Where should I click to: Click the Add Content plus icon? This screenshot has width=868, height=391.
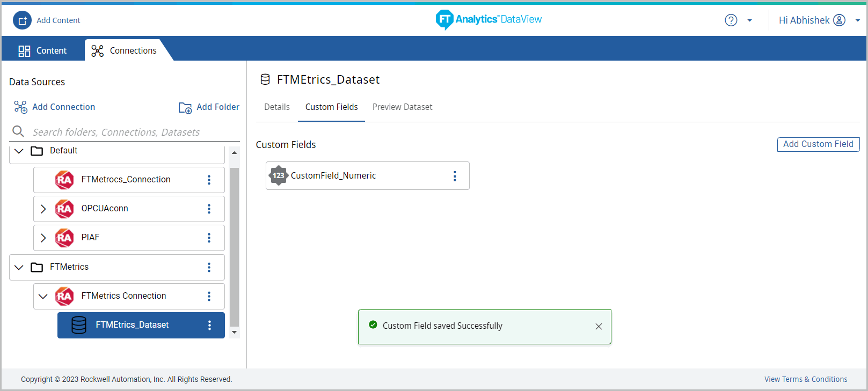pyautogui.click(x=23, y=20)
